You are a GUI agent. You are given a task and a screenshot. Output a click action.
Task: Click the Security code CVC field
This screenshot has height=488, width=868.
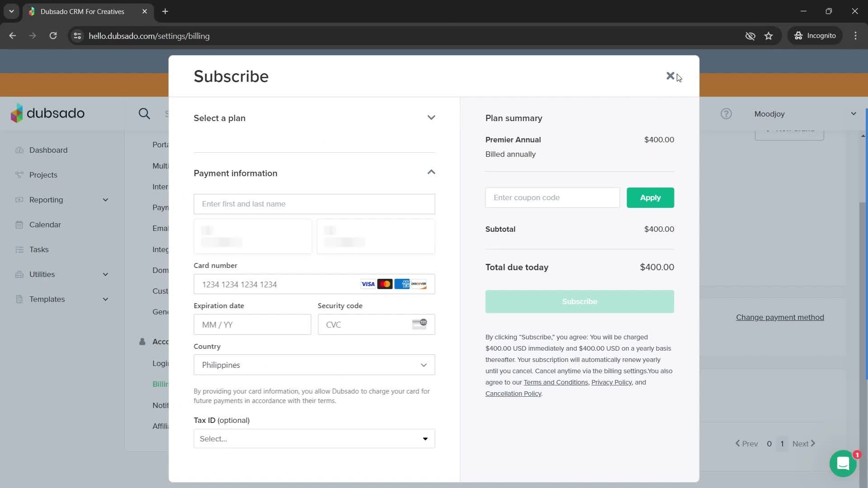376,324
